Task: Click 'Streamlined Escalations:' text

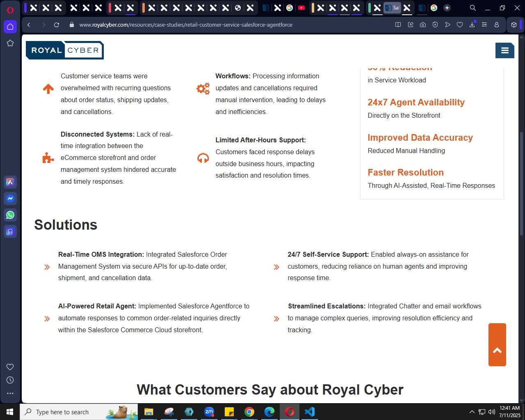Action: pyautogui.click(x=326, y=306)
